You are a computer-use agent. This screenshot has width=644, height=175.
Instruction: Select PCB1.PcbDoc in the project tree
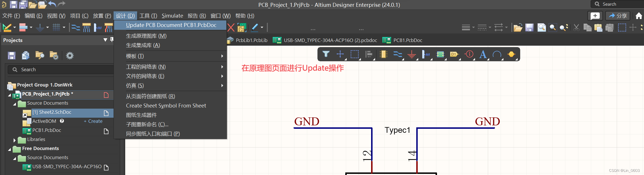tap(47, 130)
